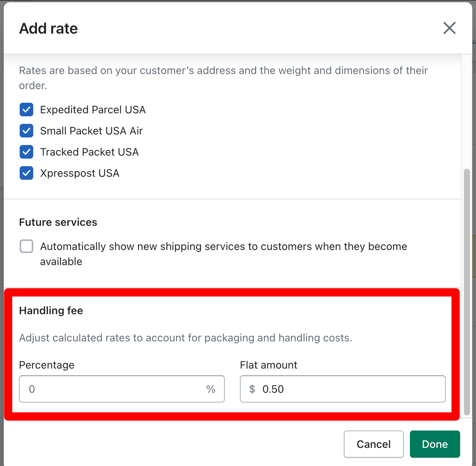Screen dimensions: 476x466
Task: Click the Flat amount input field
Action: point(351,389)
